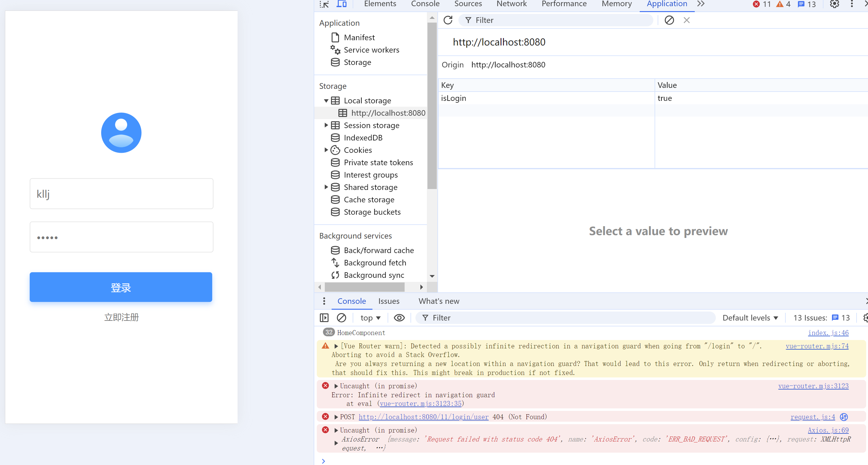This screenshot has width=868, height=465.
Task: Delete the selected entry with the X icon
Action: tap(686, 20)
